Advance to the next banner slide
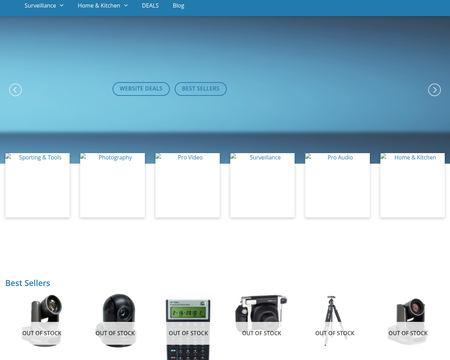Screen dimensions: 450x360 point(434,90)
